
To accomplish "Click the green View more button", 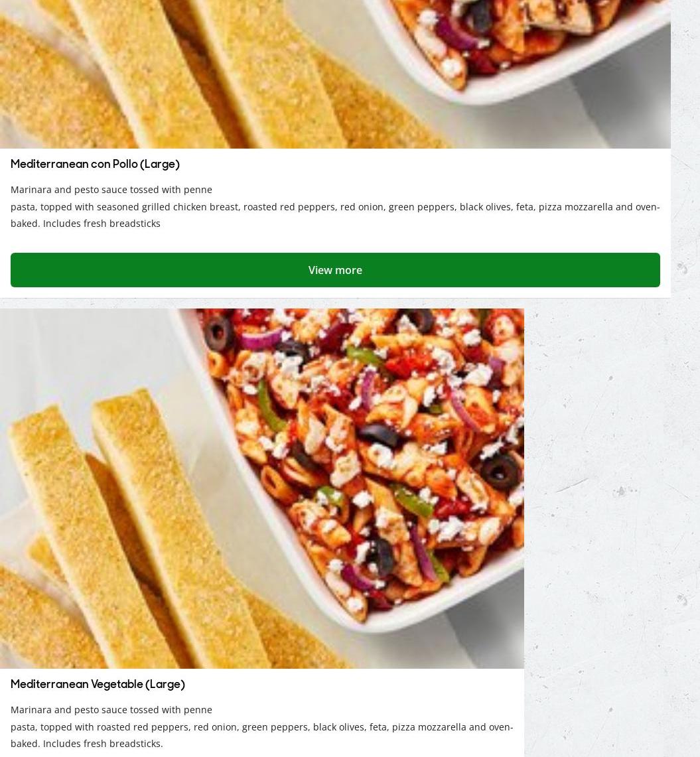I will point(335,270).
